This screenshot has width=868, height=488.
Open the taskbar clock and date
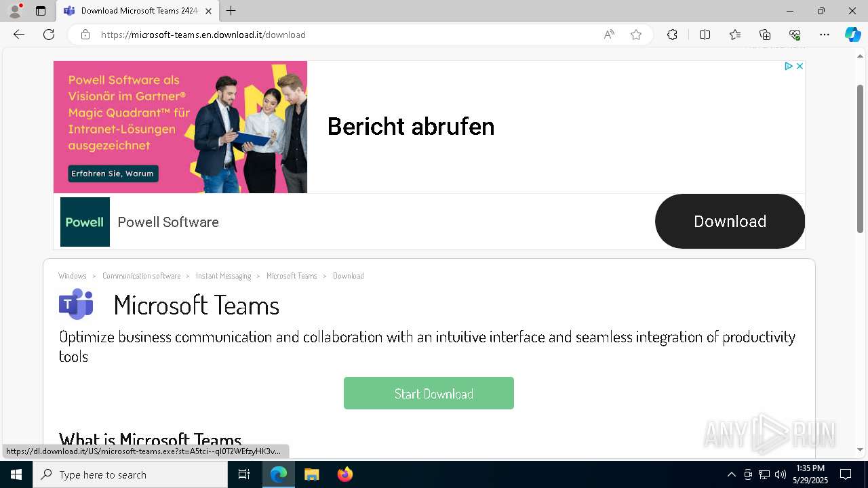[810, 474]
